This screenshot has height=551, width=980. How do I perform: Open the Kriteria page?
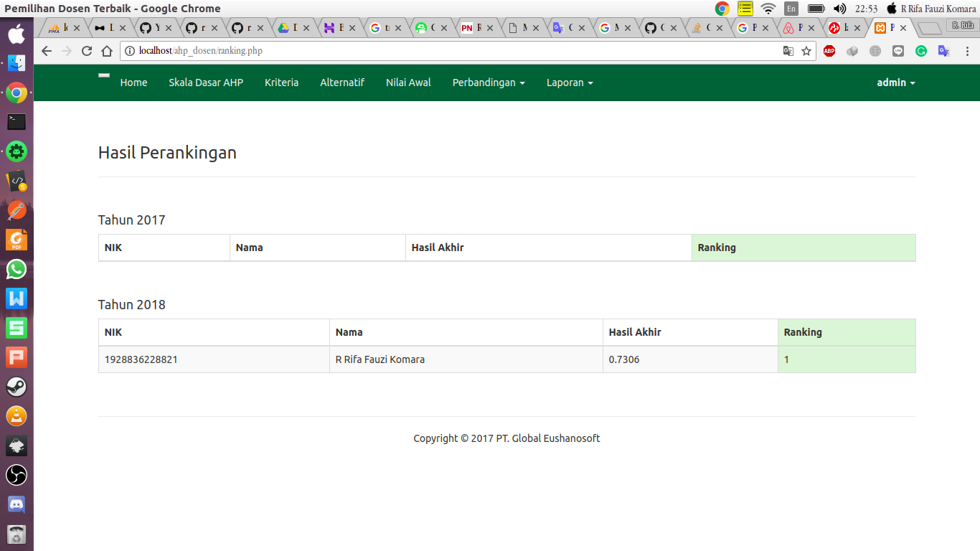[281, 83]
